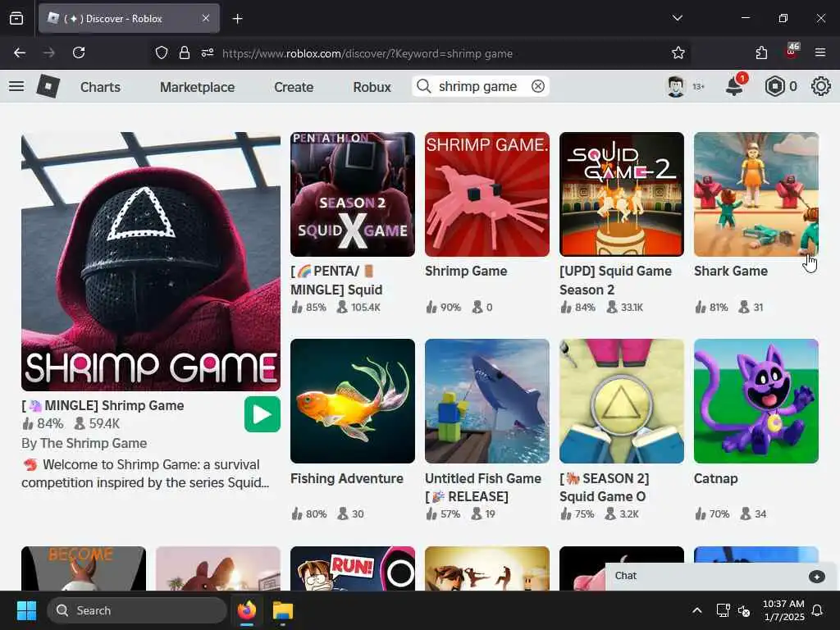Click the browser address bar URL
This screenshot has height=630, width=840.
(x=367, y=53)
